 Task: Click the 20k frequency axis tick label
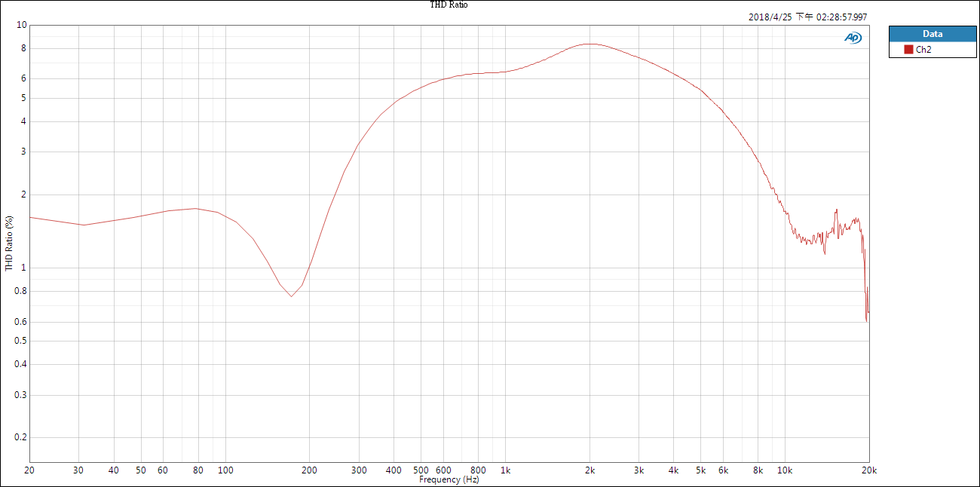click(x=868, y=470)
